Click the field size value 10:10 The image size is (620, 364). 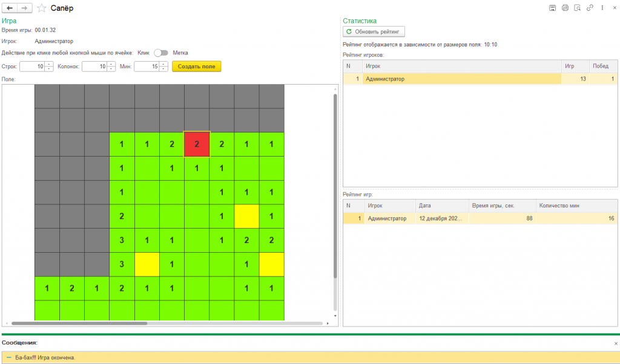(x=490, y=45)
